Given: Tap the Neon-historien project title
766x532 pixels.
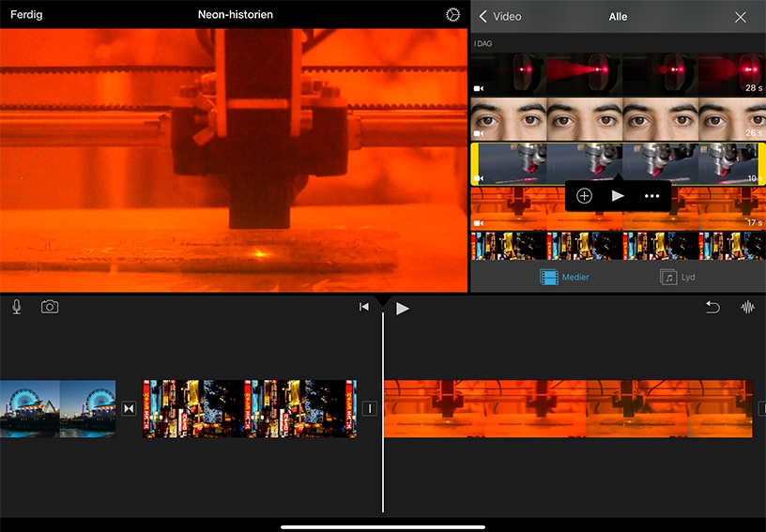Looking at the screenshot, I should point(236,15).
